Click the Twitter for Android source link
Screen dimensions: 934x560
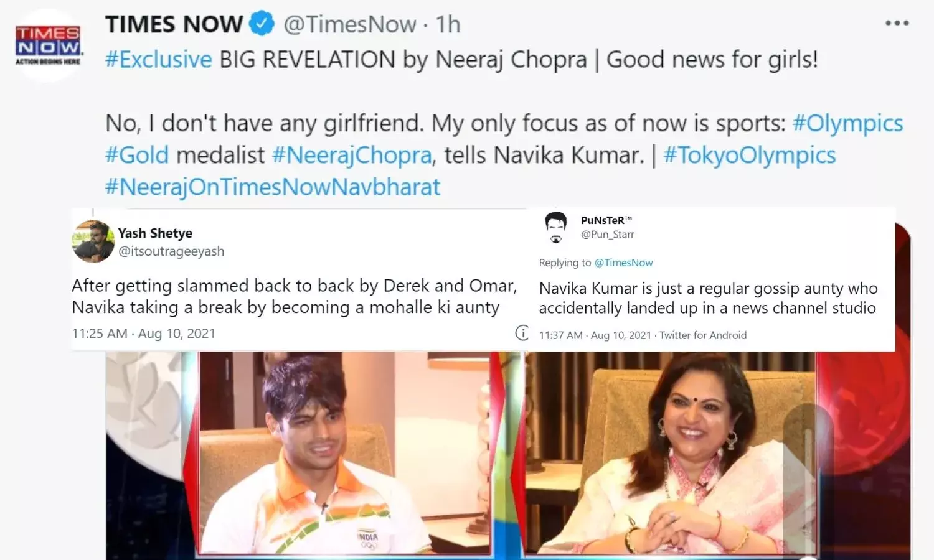click(x=703, y=335)
